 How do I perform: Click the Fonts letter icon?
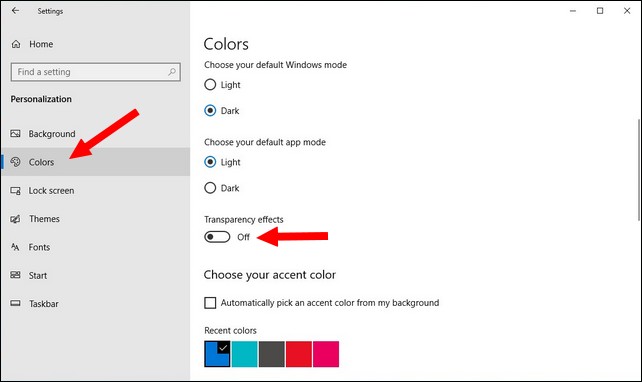coord(16,247)
